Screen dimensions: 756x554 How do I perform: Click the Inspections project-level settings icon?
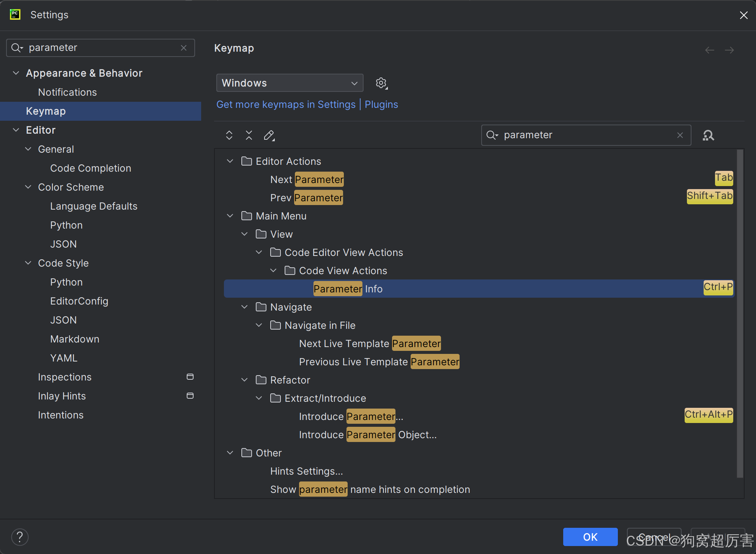[x=190, y=377]
